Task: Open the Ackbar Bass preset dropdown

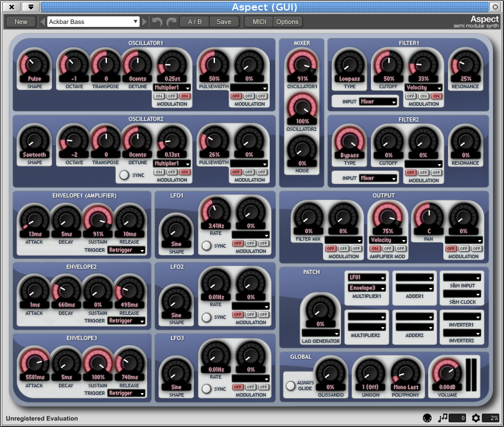Action: [x=93, y=22]
